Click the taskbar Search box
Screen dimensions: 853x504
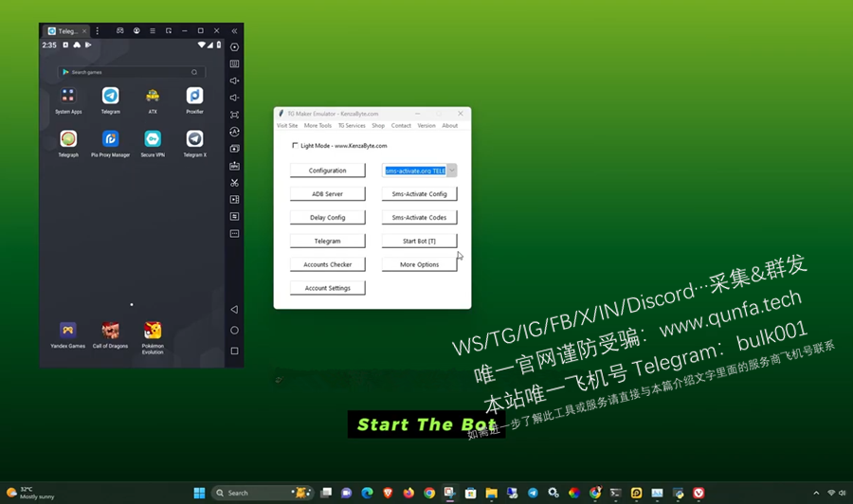pyautogui.click(x=263, y=493)
